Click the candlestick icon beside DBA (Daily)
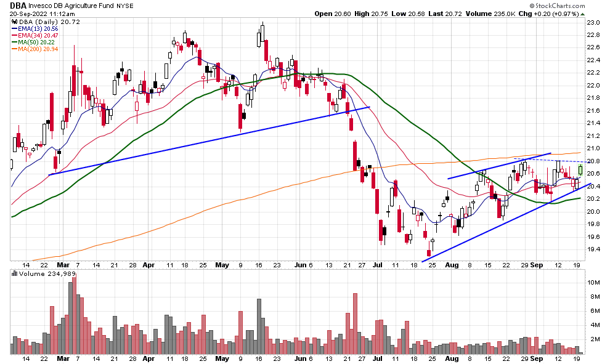Viewport: 610px width, 364px height. click(x=14, y=22)
